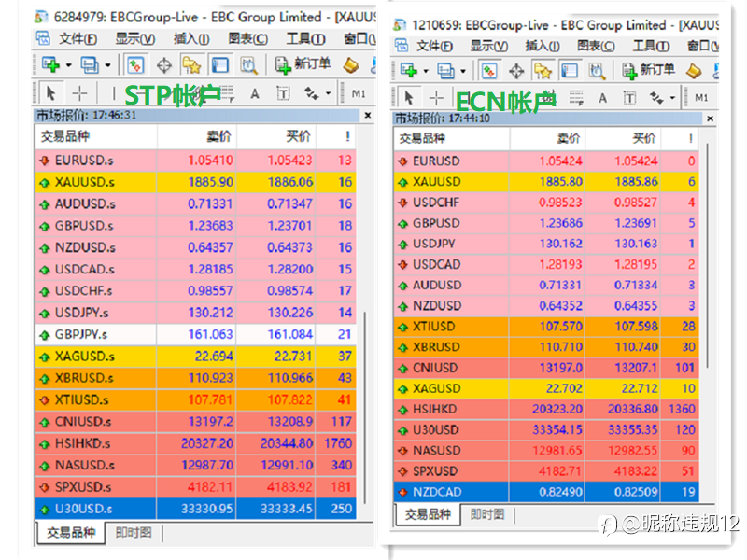Viewport: 747px width, 560px height.
Task: Click 交易品种 column header in ECN window
Action: (x=452, y=138)
